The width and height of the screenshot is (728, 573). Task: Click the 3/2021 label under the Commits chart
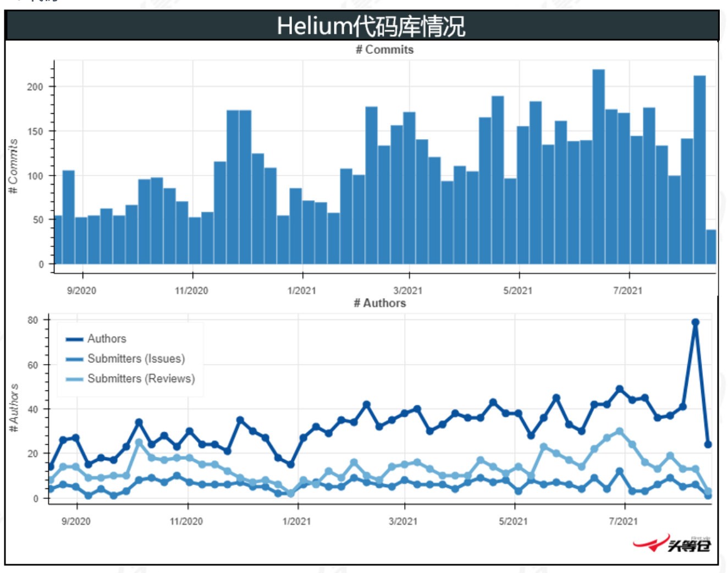tap(408, 290)
